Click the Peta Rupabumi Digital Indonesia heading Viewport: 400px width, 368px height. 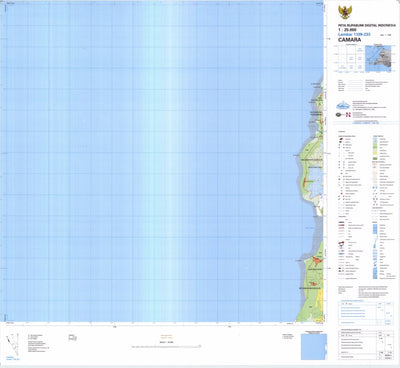[x=367, y=25]
